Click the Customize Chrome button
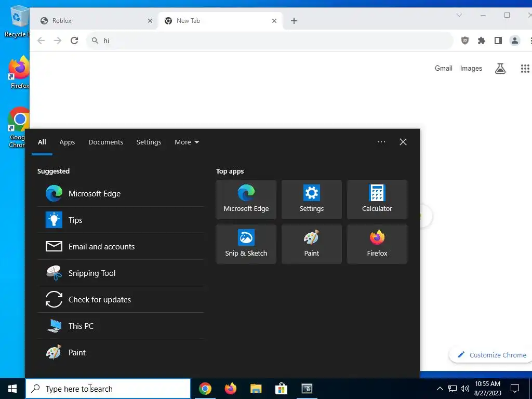The height and width of the screenshot is (399, 532). [491, 355]
